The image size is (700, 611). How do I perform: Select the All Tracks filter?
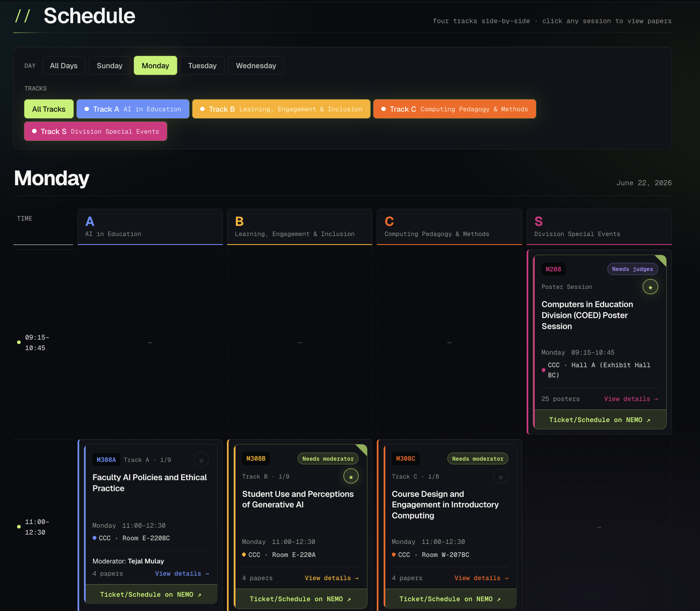point(49,109)
